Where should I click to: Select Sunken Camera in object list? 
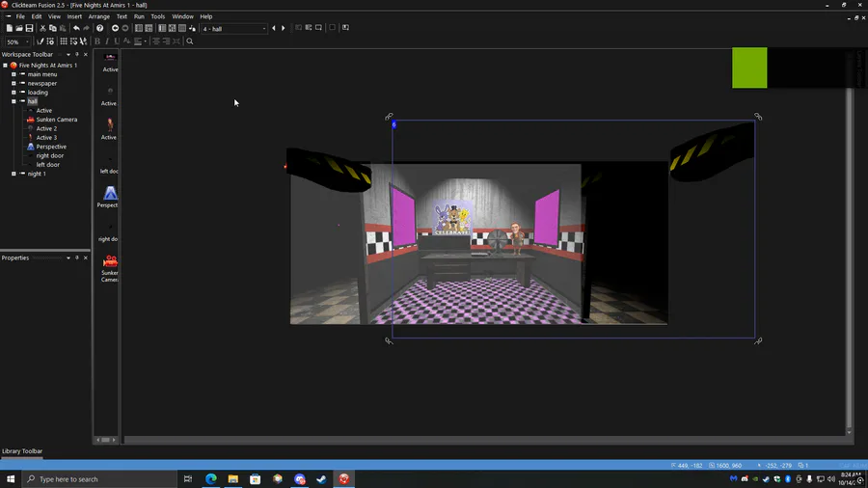[110, 268]
